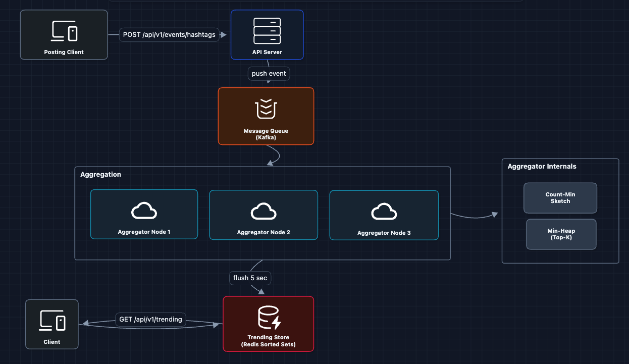
Task: Click the Count-Min Sketch node
Action: point(560,198)
